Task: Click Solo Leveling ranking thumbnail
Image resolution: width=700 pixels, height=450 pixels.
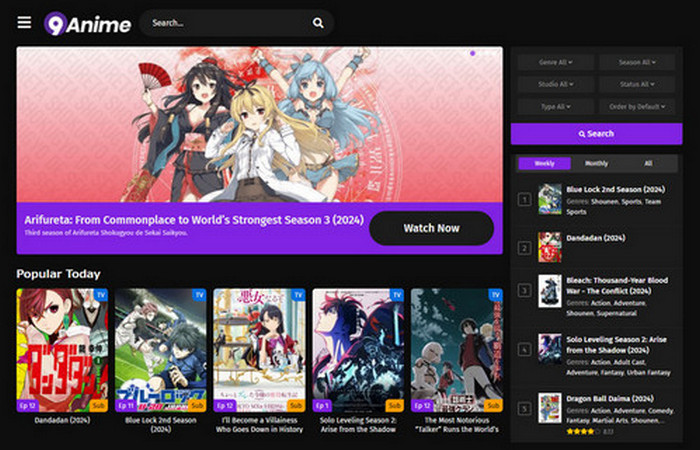Action: pos(550,349)
